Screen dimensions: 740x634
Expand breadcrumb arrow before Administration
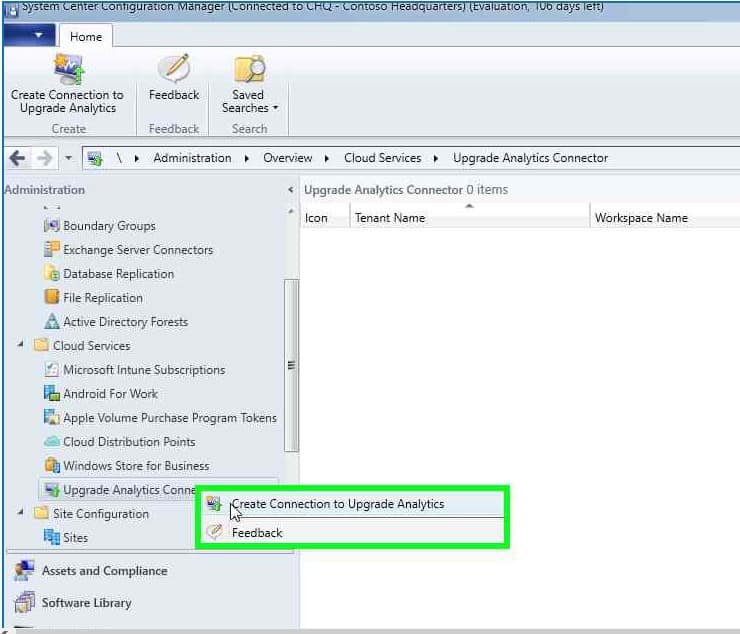coord(136,159)
